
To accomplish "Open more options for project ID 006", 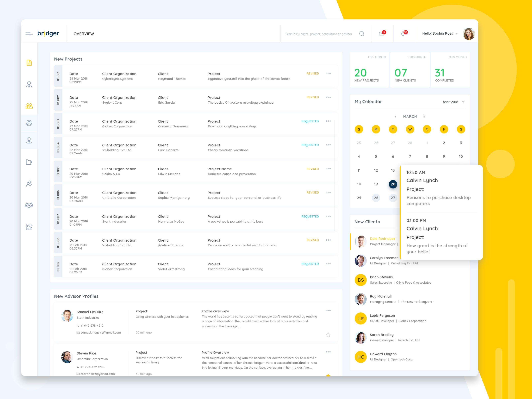I will click(x=328, y=193).
